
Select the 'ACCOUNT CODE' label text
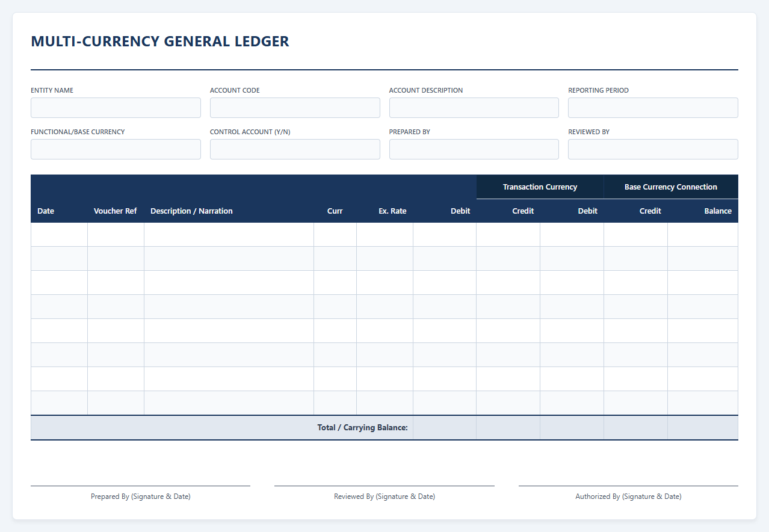point(235,90)
